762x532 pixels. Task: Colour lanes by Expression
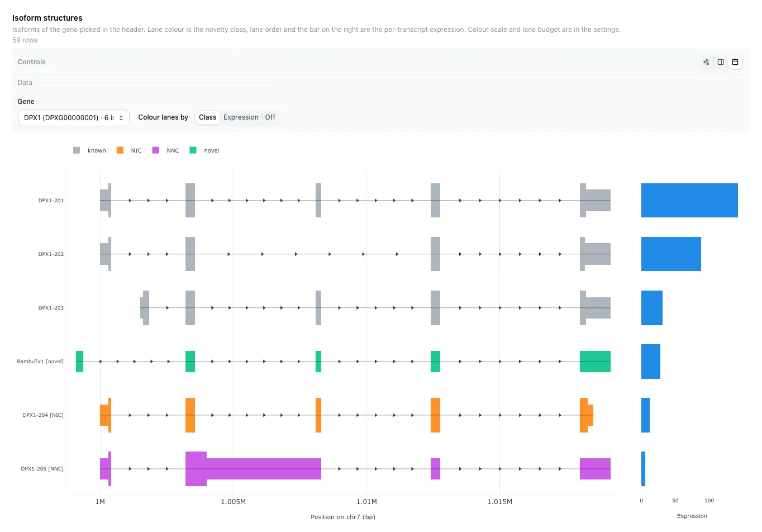(x=241, y=117)
